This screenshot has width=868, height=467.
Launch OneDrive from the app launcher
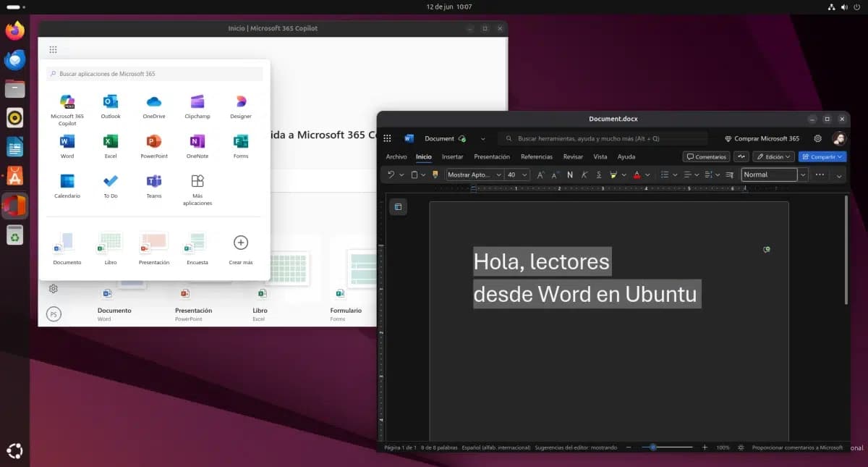(154, 106)
